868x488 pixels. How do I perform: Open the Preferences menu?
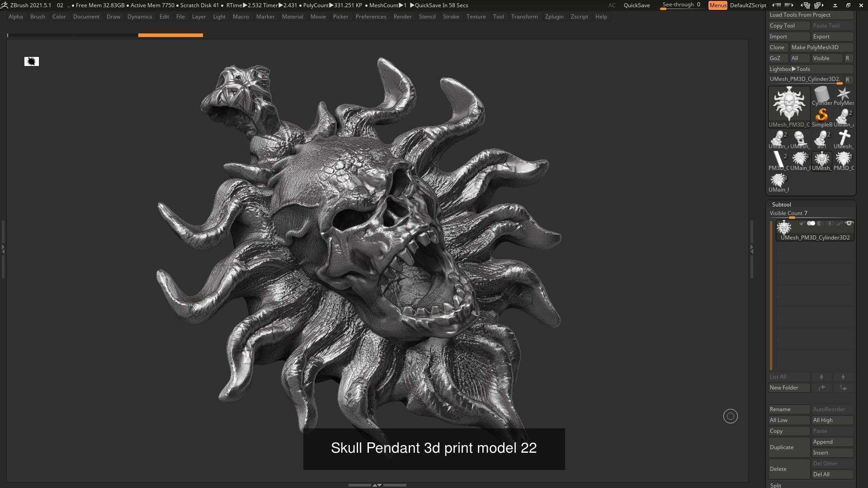click(x=371, y=17)
